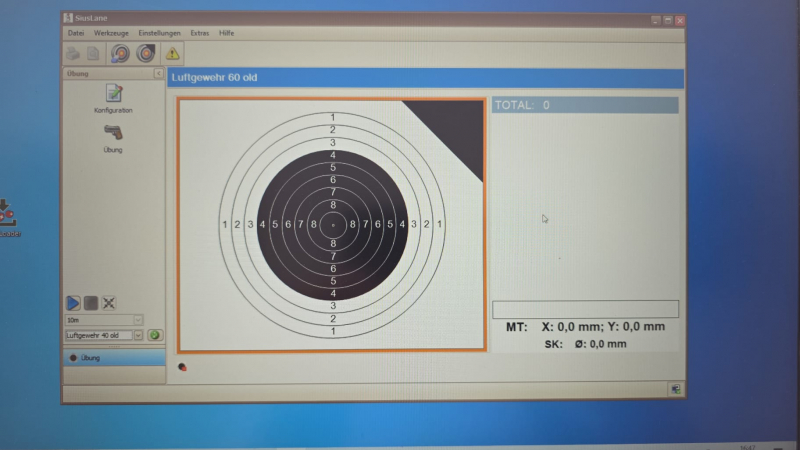Image resolution: width=800 pixels, height=450 pixels.
Task: Open the Einstellungen menu
Action: [x=159, y=33]
